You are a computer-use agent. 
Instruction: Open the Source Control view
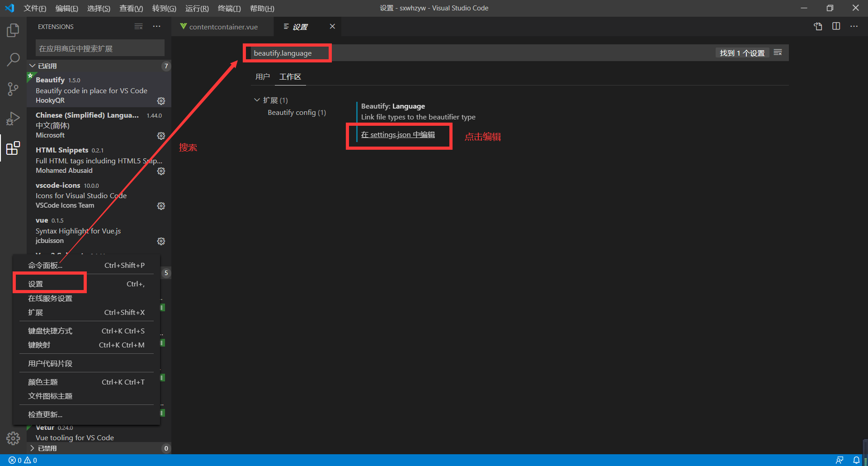click(x=13, y=89)
